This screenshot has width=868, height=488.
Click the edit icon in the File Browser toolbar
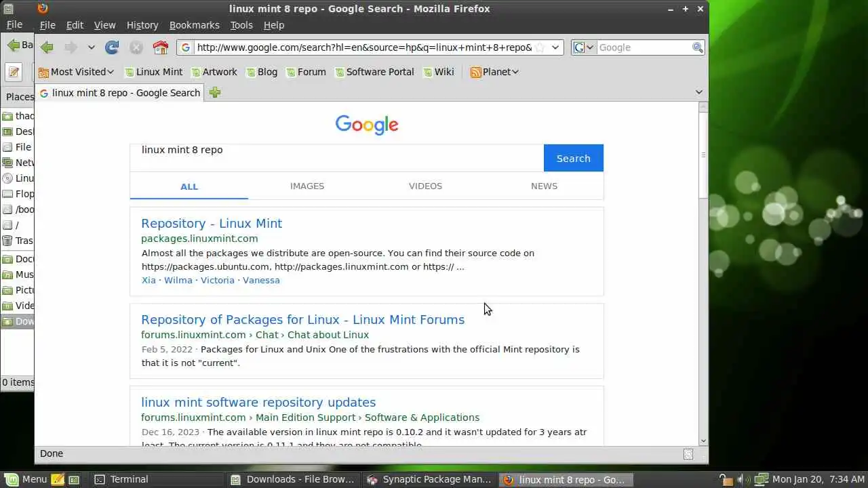point(14,72)
